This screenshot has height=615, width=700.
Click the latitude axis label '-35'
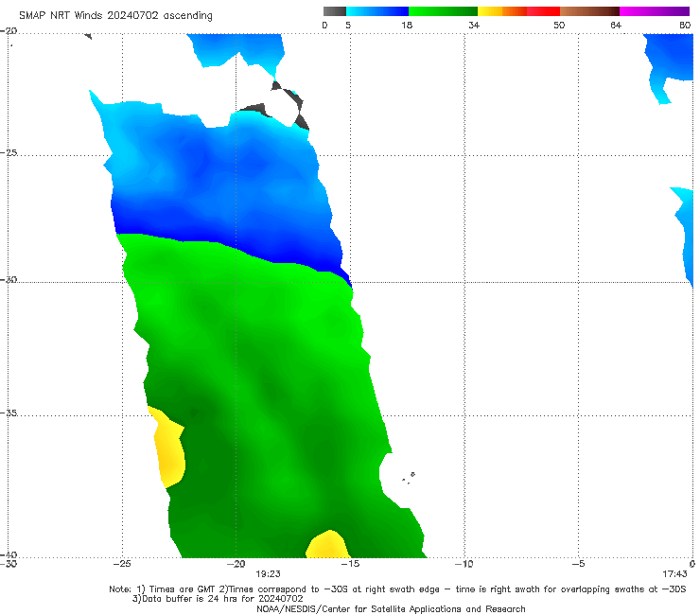coord(9,413)
